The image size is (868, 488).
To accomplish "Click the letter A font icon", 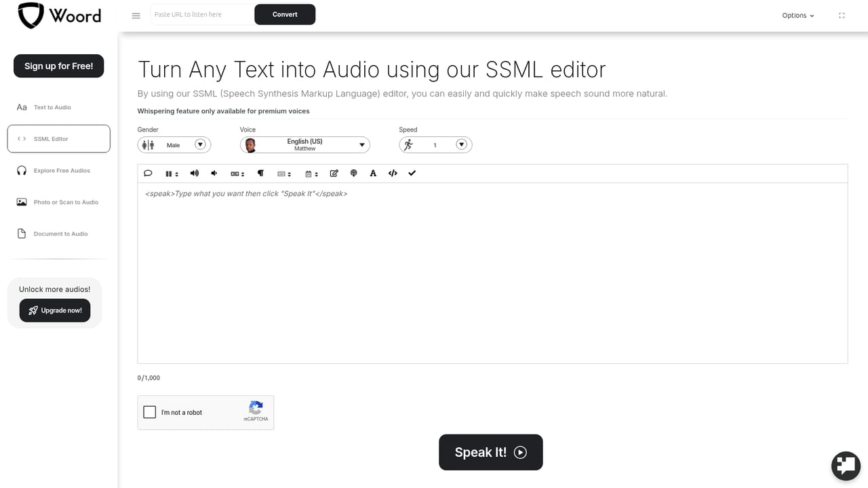I will [x=373, y=174].
